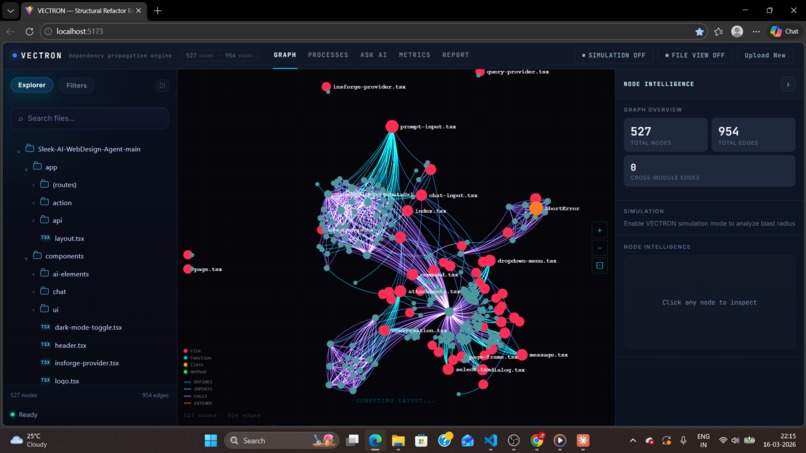Select dark-mode-toggle.tsx in the file tree
Image resolution: width=806 pixels, height=453 pixels.
[x=90, y=327]
